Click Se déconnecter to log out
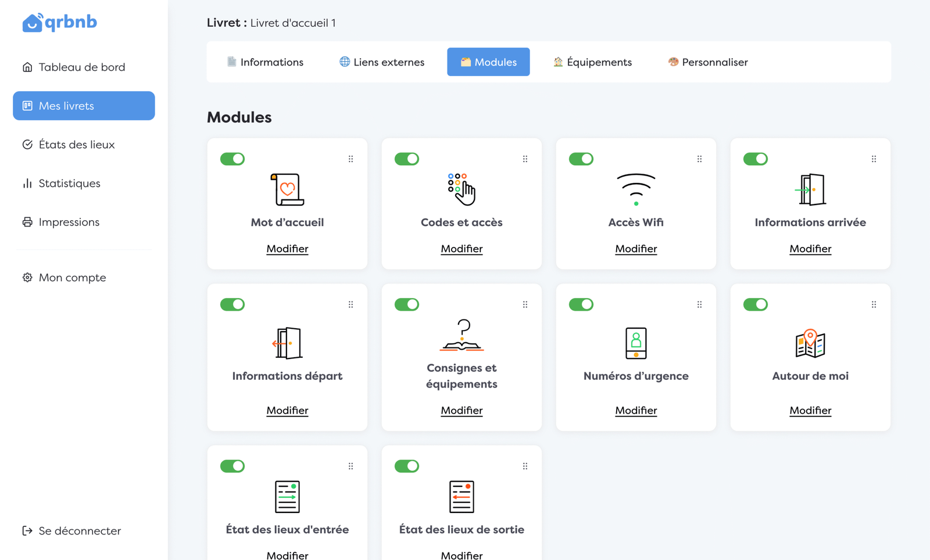 point(79,531)
